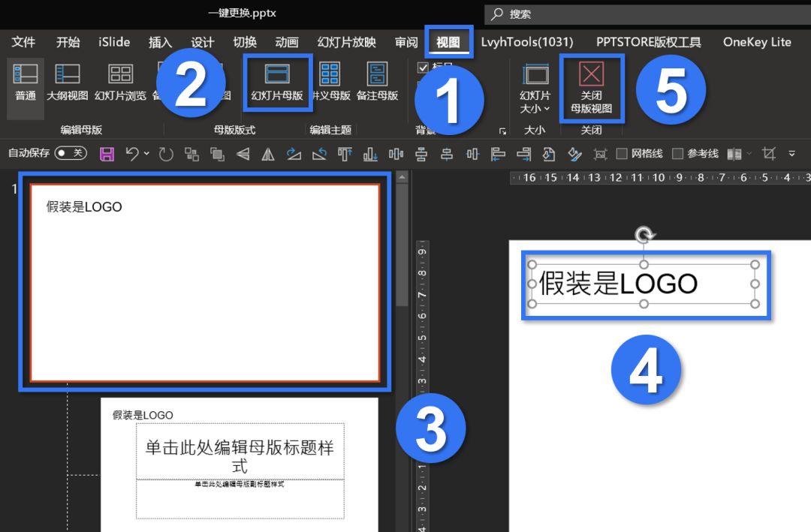Switch to the 视图 ribbon tab
Viewport: 811px width, 532px height.
(x=448, y=43)
